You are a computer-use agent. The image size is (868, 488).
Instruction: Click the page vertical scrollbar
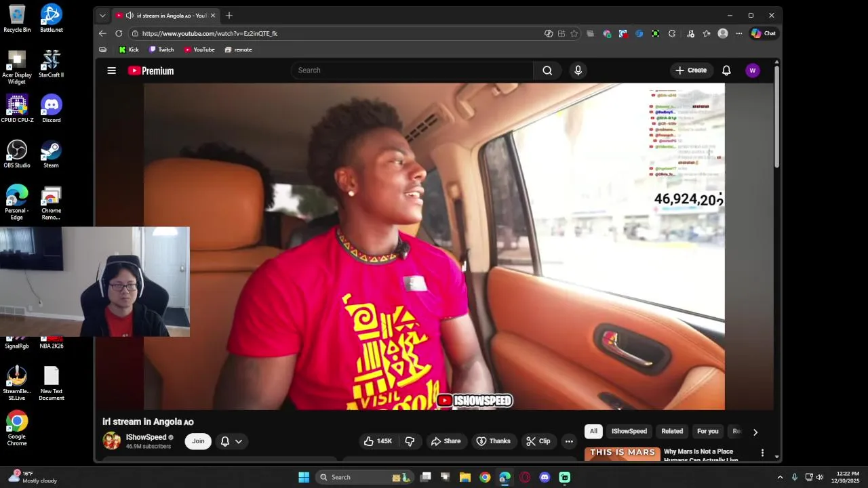pos(776,115)
